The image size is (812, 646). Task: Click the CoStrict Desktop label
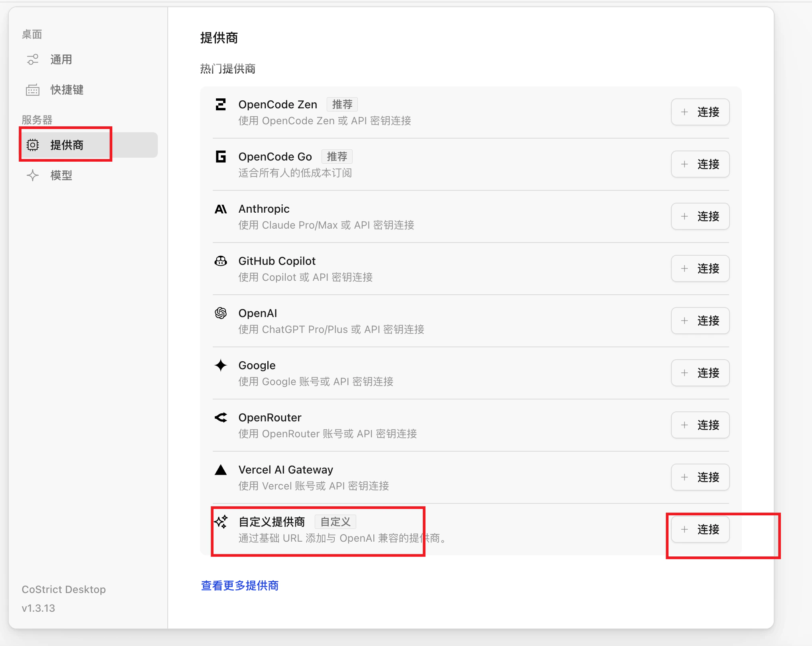tap(64, 589)
